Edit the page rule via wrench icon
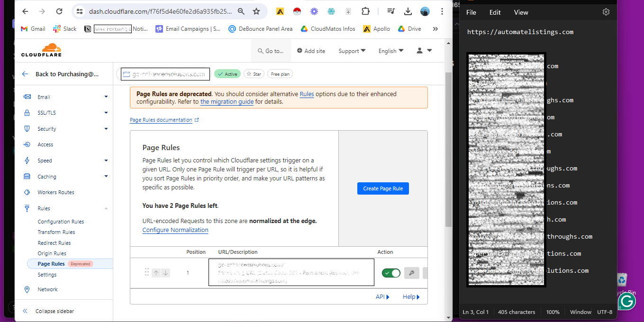Screen dimensions: 644x322 tap(412, 273)
